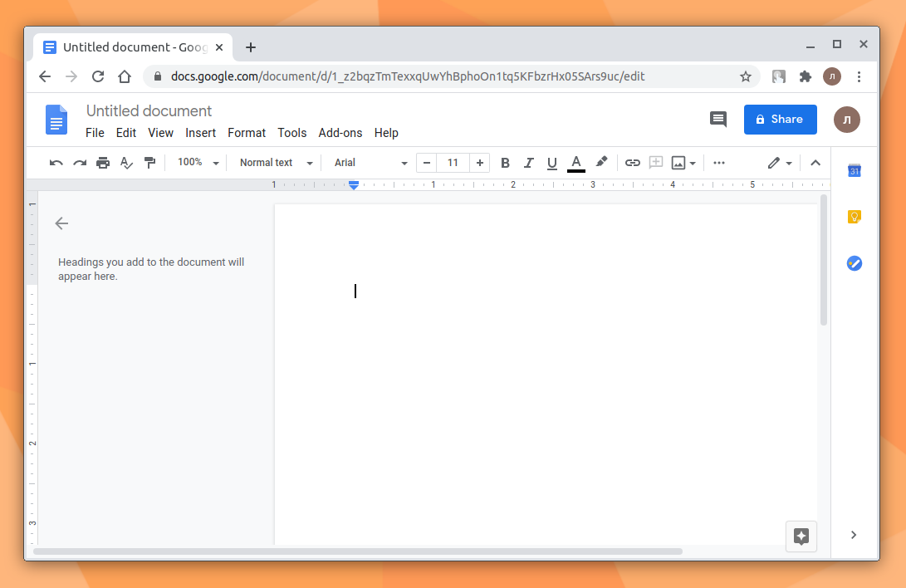The width and height of the screenshot is (906, 588).
Task: Click the print icon in toolbar
Action: pos(103,163)
